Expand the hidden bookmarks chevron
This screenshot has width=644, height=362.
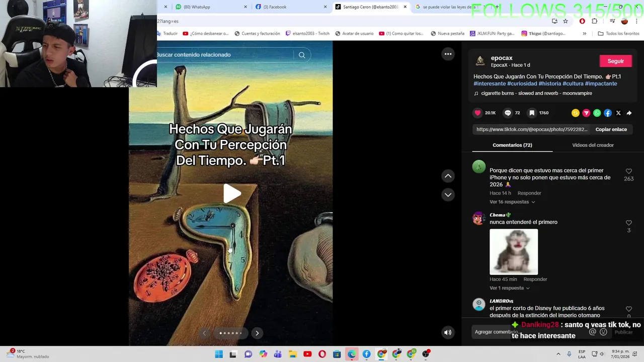584,34
